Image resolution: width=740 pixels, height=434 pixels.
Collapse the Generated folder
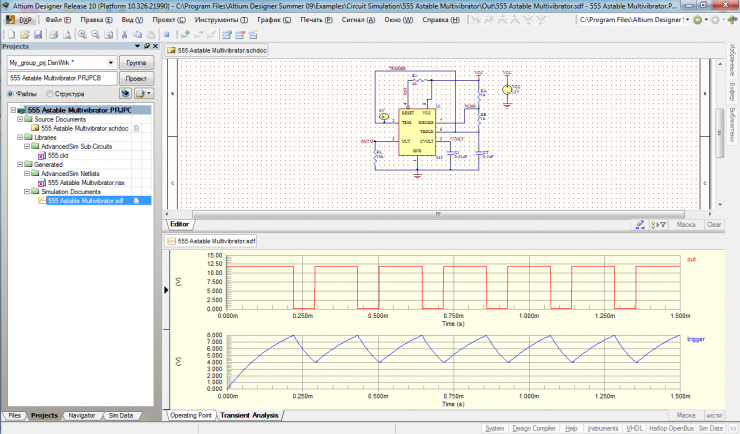tap(20, 165)
